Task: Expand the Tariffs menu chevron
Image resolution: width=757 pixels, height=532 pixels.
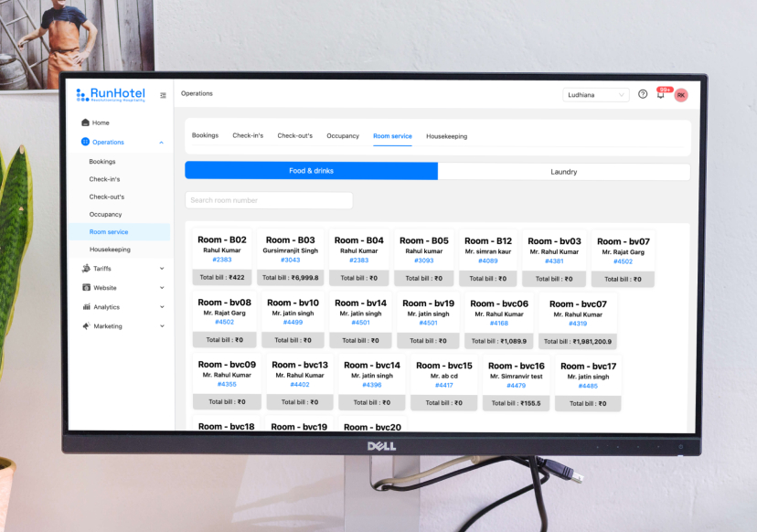Action: (x=162, y=269)
